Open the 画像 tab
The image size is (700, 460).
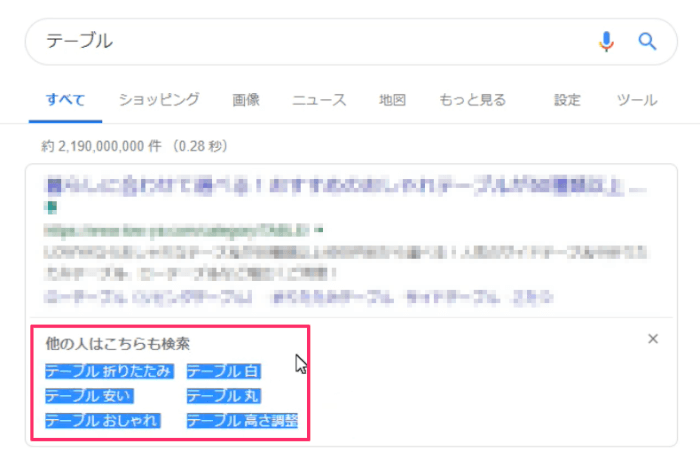point(246,100)
